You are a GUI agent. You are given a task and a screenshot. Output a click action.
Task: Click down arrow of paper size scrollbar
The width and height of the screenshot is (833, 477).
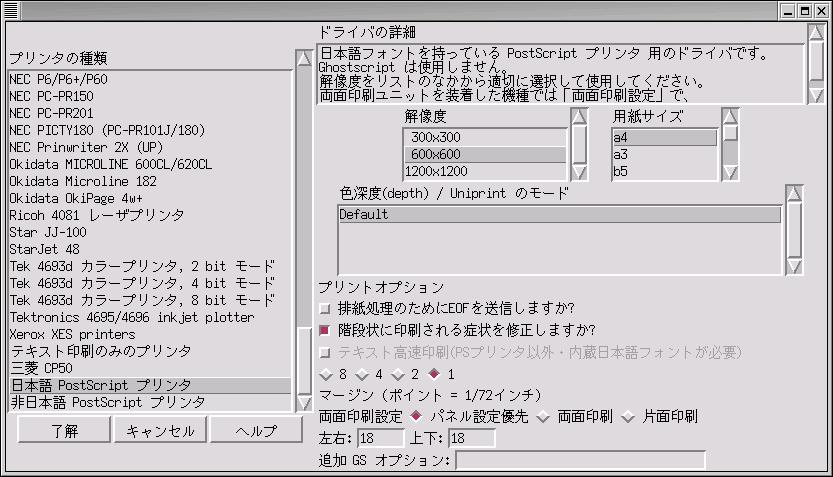[x=730, y=172]
